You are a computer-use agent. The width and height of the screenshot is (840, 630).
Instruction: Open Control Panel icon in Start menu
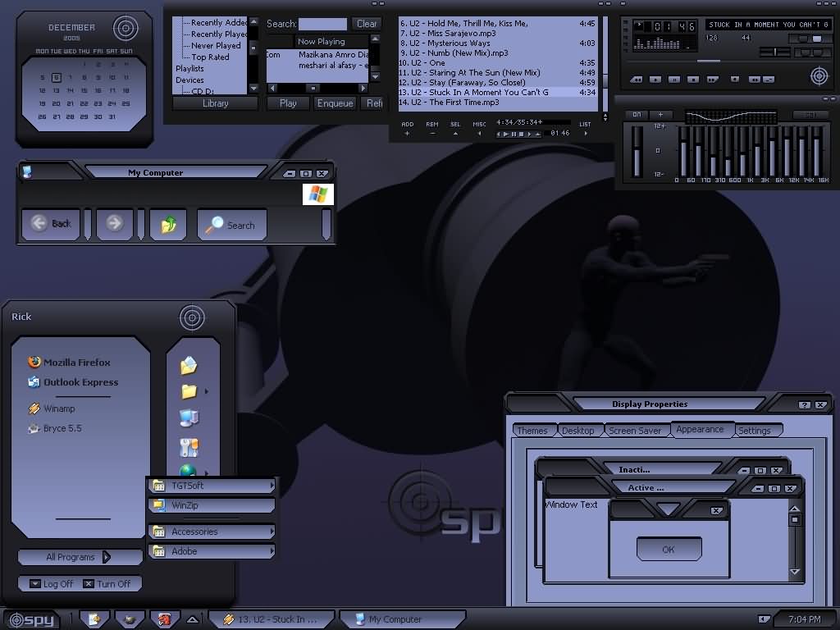[189, 447]
